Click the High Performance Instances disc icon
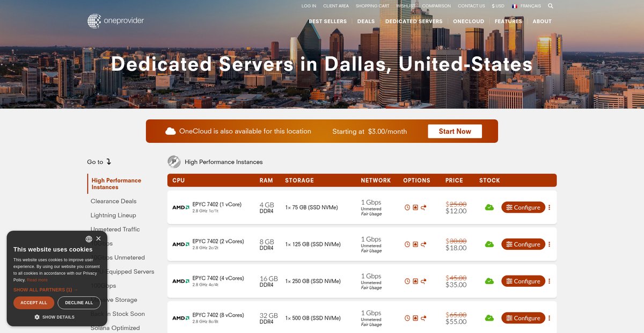 tap(174, 162)
